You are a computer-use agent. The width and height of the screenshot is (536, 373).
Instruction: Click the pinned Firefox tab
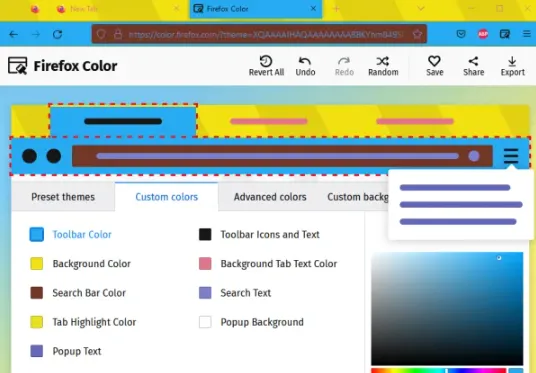point(35,9)
